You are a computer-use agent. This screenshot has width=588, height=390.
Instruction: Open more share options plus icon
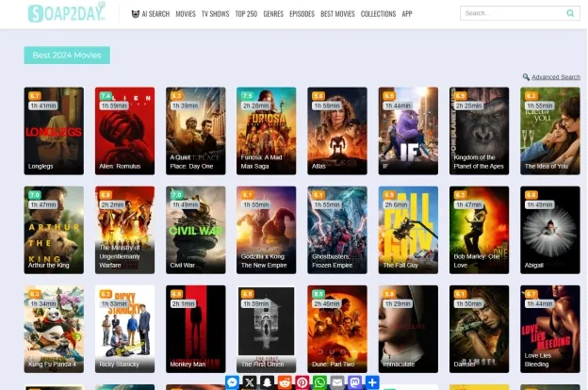tap(372, 382)
